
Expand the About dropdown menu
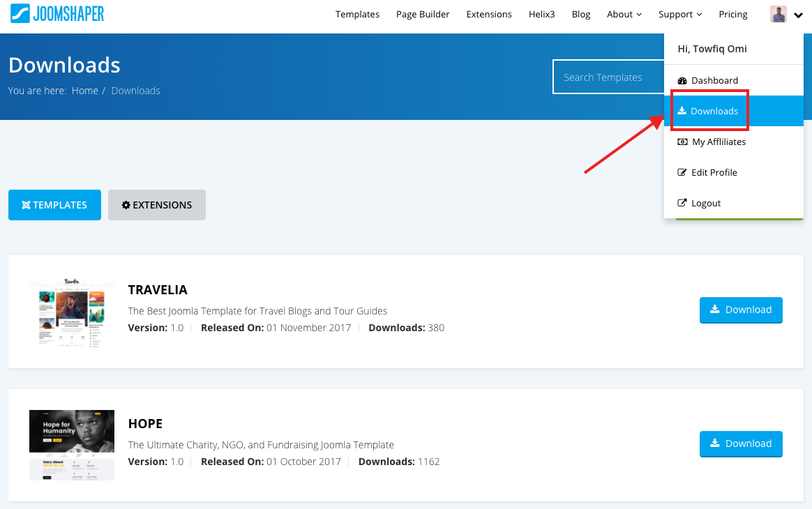point(624,15)
